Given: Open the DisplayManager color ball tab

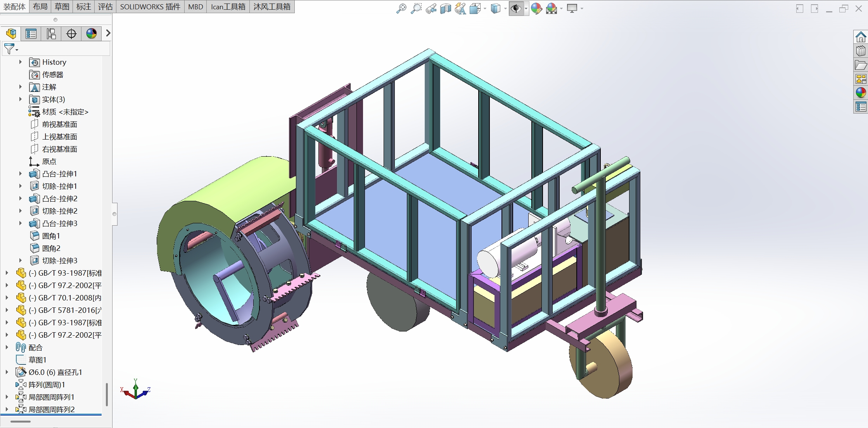Looking at the screenshot, I should [92, 34].
